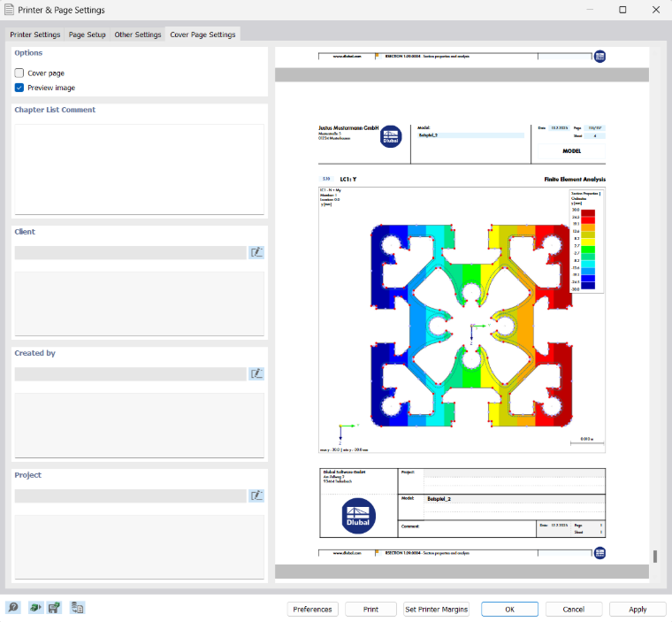The image size is (672, 622).
Task: Click the Print button
Action: pos(370,609)
